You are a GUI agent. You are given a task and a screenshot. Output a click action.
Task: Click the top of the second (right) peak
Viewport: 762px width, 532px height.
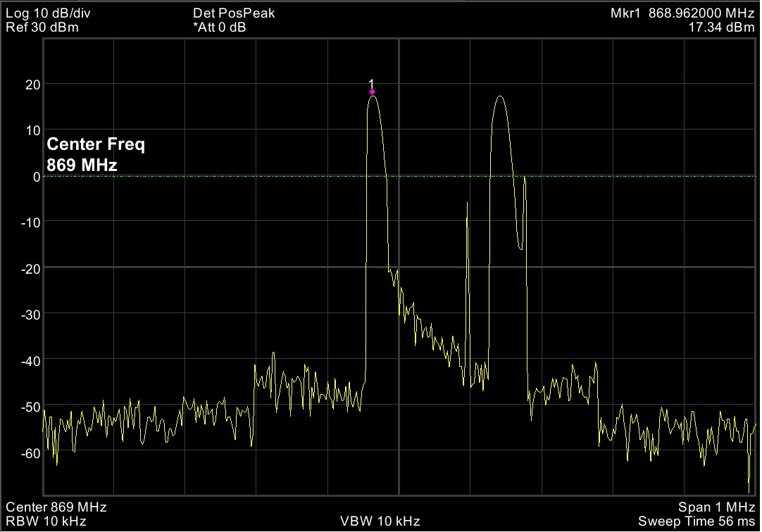coord(500,97)
